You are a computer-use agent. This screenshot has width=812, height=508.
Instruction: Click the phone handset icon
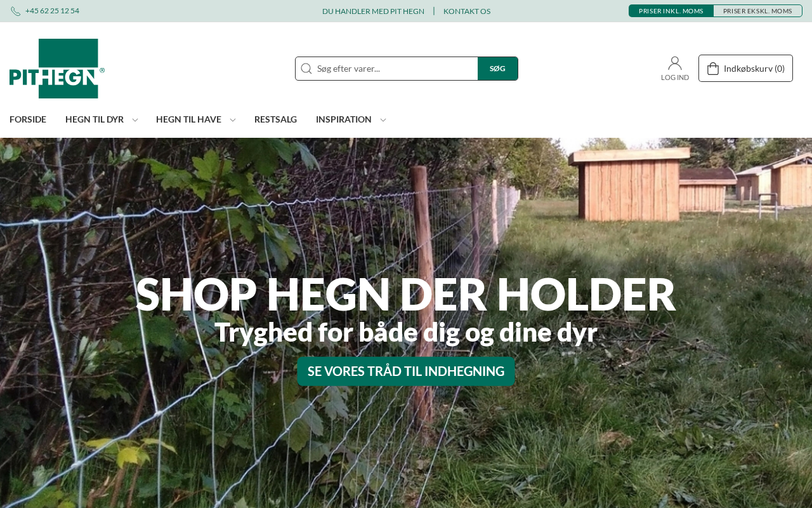tap(15, 11)
